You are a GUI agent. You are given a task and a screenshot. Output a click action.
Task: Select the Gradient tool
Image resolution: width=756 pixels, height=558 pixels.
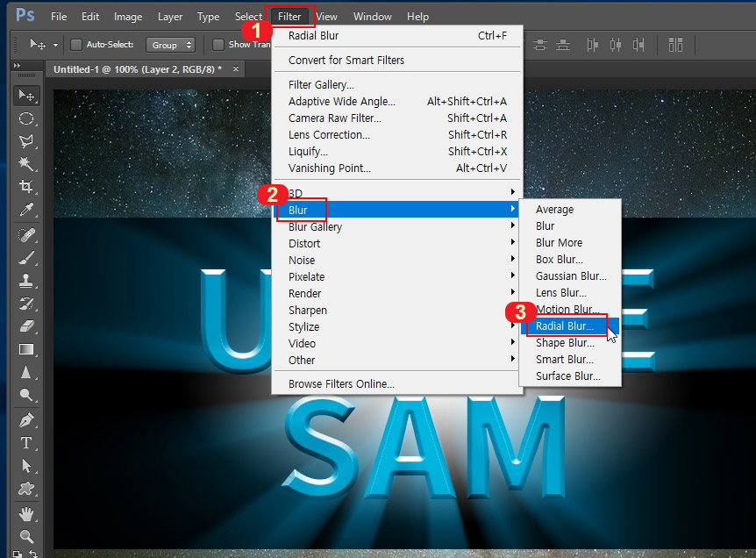(x=26, y=349)
